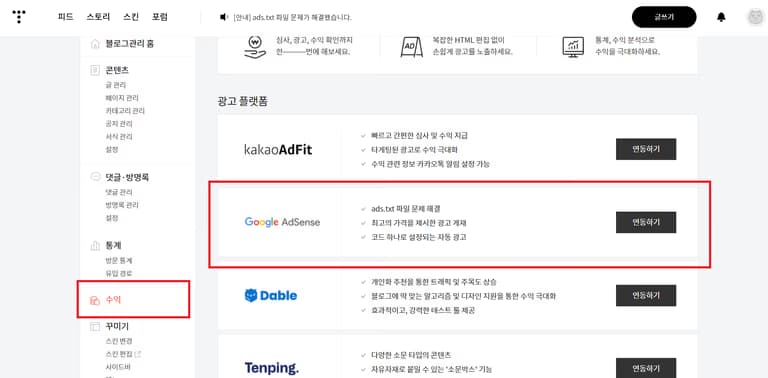
Task: Open 유입 경로 in the sidebar
Action: click(x=119, y=273)
